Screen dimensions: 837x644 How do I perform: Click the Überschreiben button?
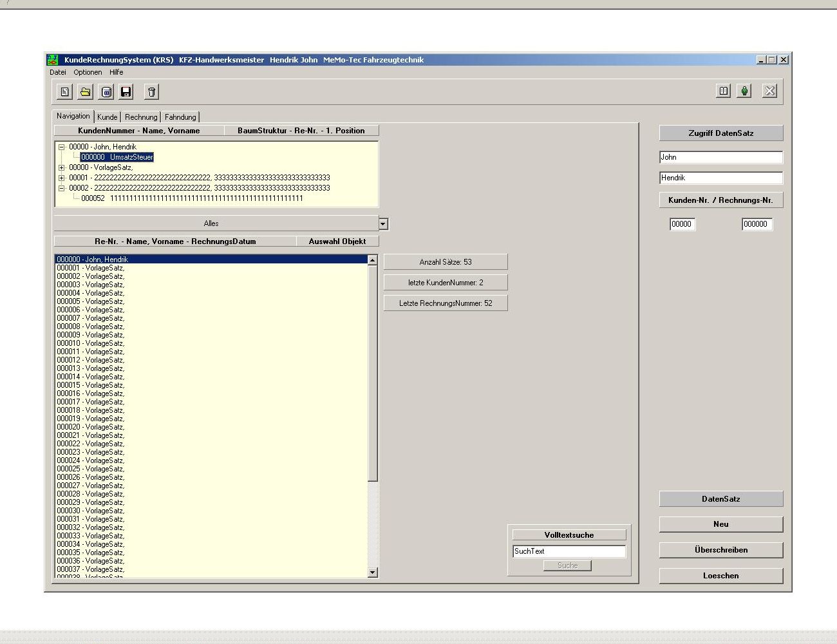pyautogui.click(x=721, y=550)
